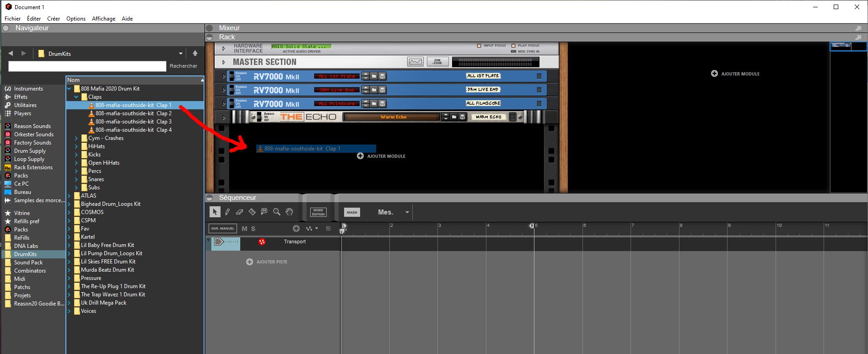Click the left loop locator L marker
The image size is (868, 354).
click(x=344, y=226)
